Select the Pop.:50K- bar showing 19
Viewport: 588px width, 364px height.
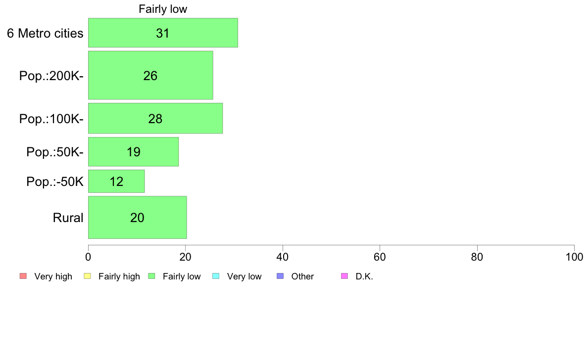pos(134,152)
